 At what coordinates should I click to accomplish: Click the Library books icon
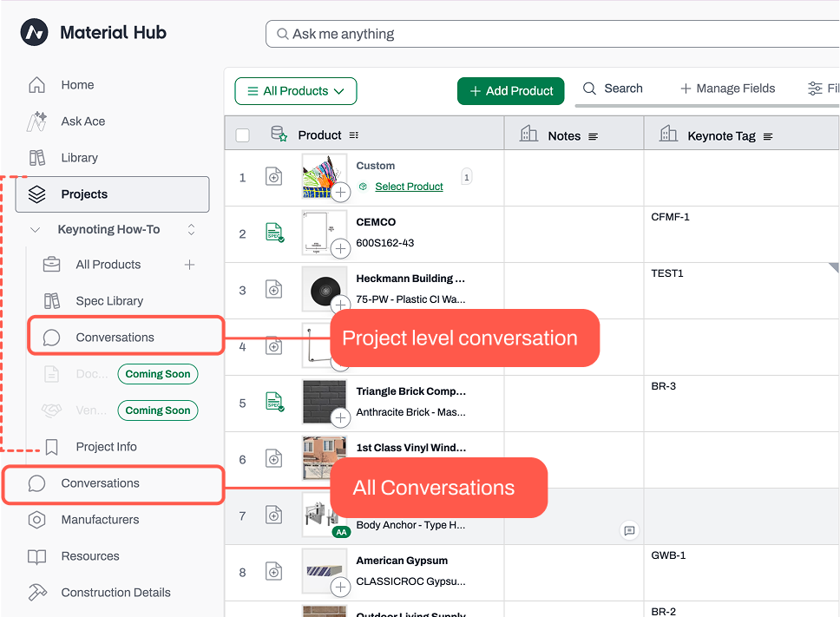(37, 158)
